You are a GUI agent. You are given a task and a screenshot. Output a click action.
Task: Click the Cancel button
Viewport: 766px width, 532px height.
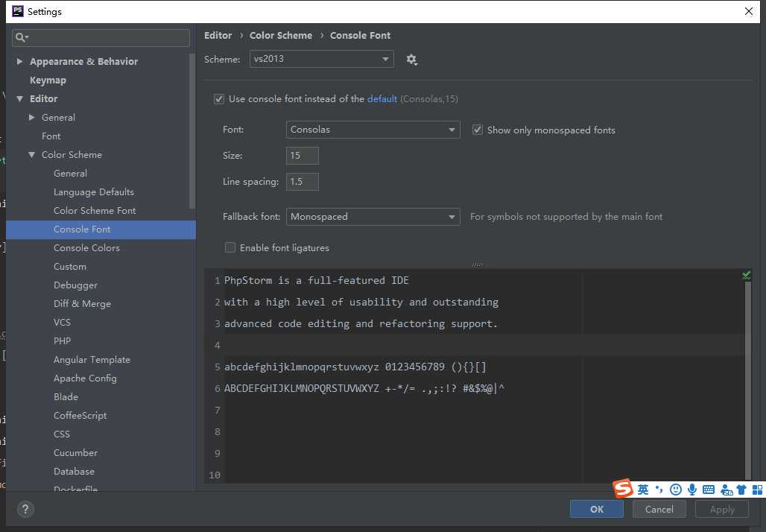click(659, 509)
